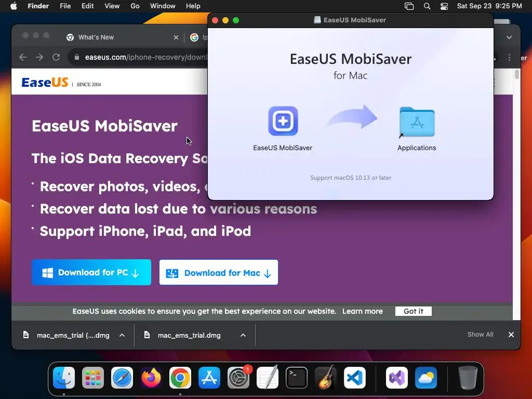The width and height of the screenshot is (532, 399).
Task: Accept cookies with Got it button
Action: [413, 311]
